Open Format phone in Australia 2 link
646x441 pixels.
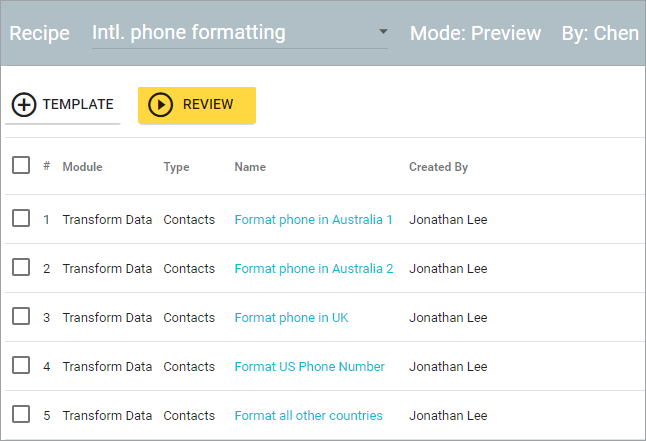click(x=314, y=269)
